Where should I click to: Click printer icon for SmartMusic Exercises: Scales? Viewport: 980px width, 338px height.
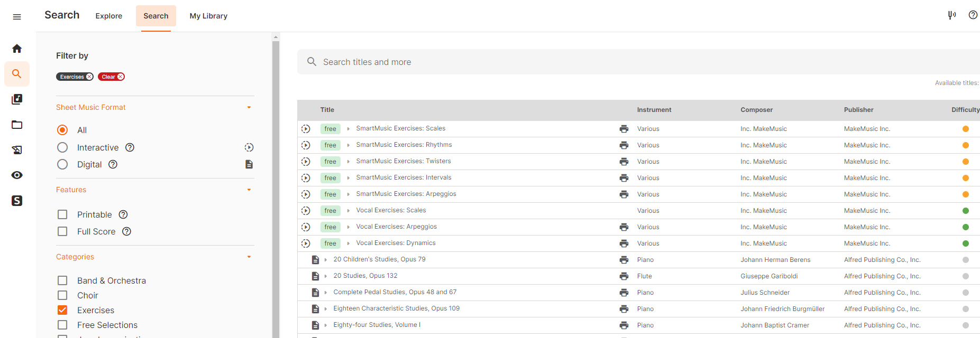click(x=624, y=129)
